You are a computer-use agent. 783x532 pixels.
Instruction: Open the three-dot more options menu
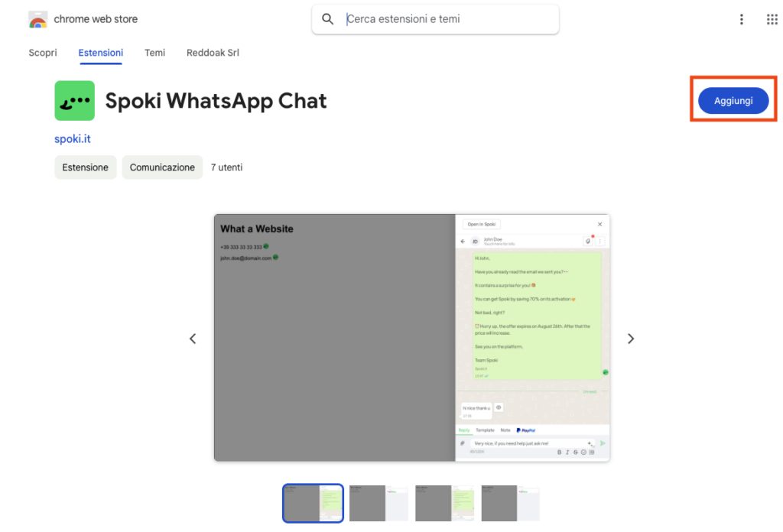coord(741,19)
